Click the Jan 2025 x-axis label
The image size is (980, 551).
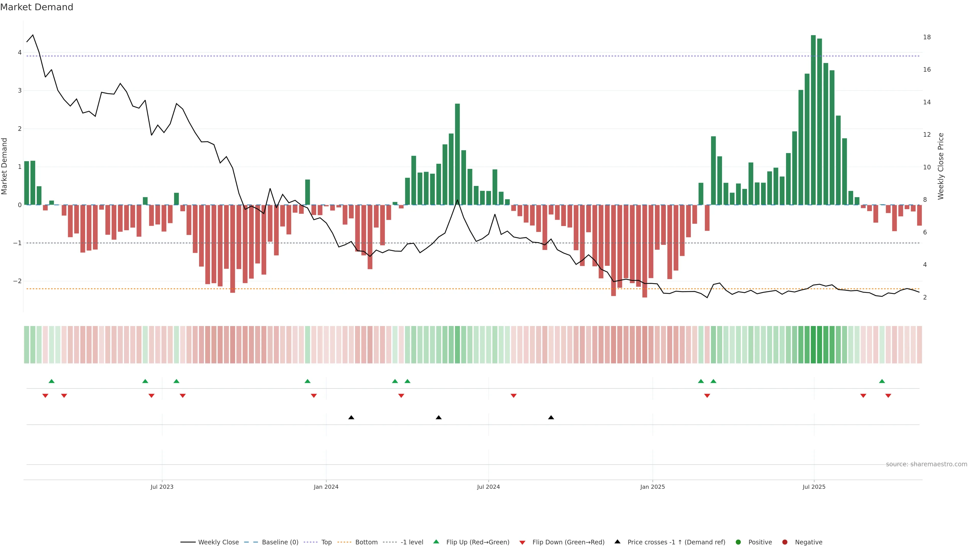click(653, 487)
